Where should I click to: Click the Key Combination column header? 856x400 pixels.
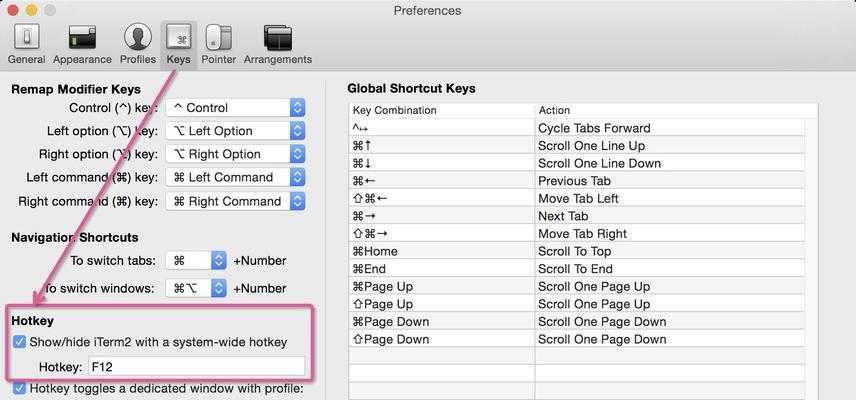tap(442, 110)
